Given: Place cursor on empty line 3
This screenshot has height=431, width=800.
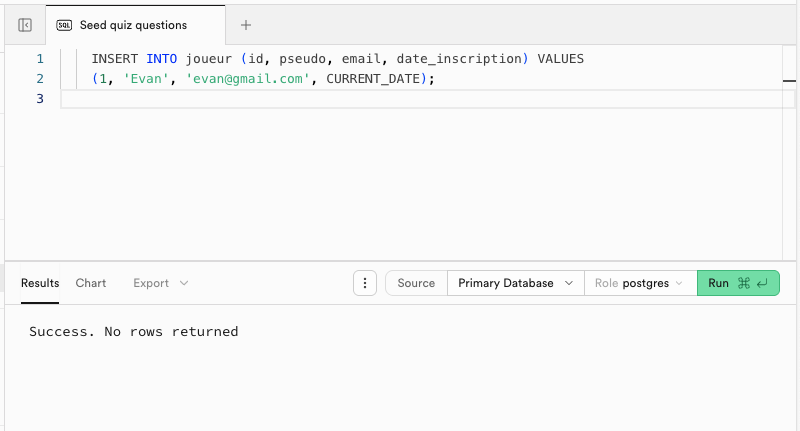Looking at the screenshot, I should 400,99.
